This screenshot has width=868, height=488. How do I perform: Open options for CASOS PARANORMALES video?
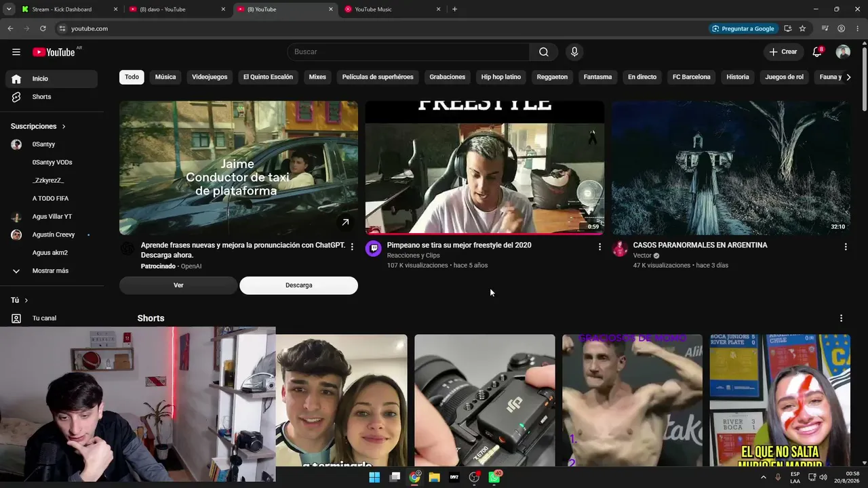pos(846,247)
